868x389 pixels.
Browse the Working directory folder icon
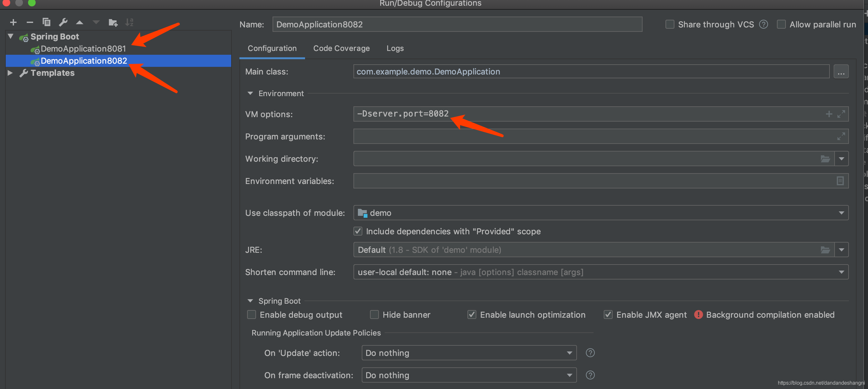point(825,159)
